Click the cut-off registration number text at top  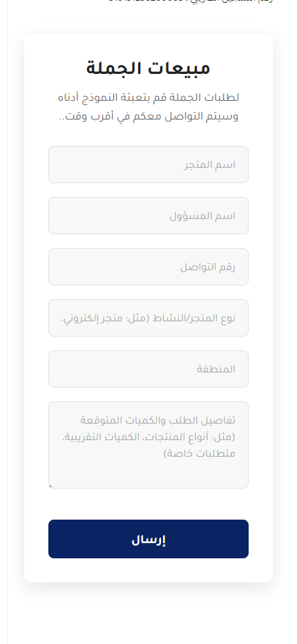pyautogui.click(x=191, y=1)
